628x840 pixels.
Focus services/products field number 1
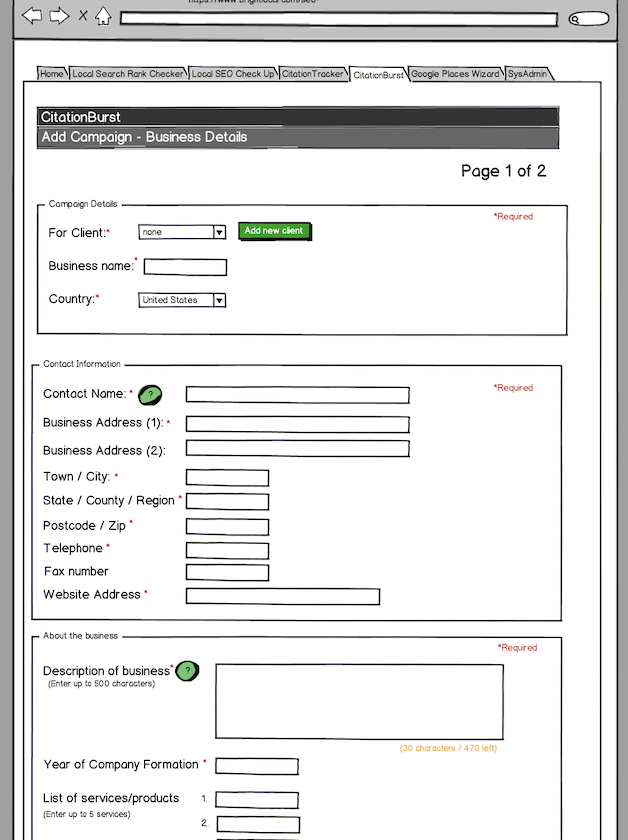257,800
